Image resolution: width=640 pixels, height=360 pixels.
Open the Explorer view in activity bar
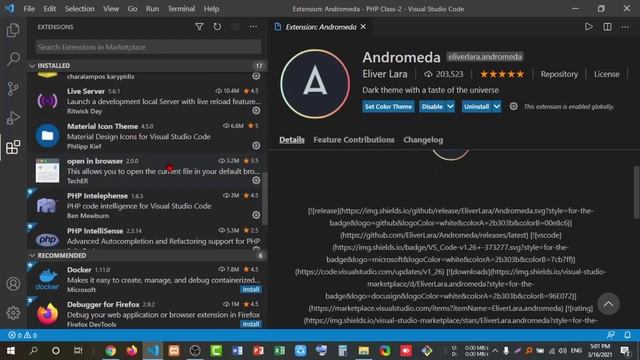[x=13, y=30]
